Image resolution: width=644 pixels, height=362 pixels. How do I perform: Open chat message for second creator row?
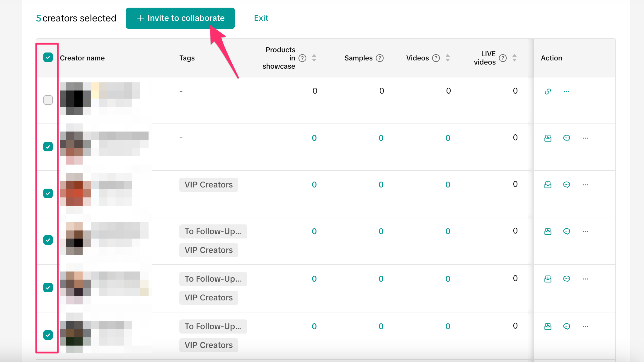566,138
